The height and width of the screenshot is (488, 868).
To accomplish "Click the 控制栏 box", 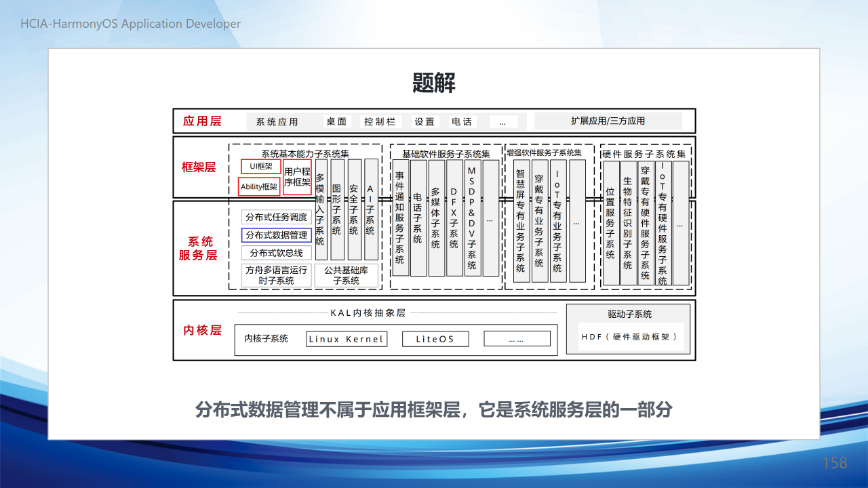I will coord(380,122).
